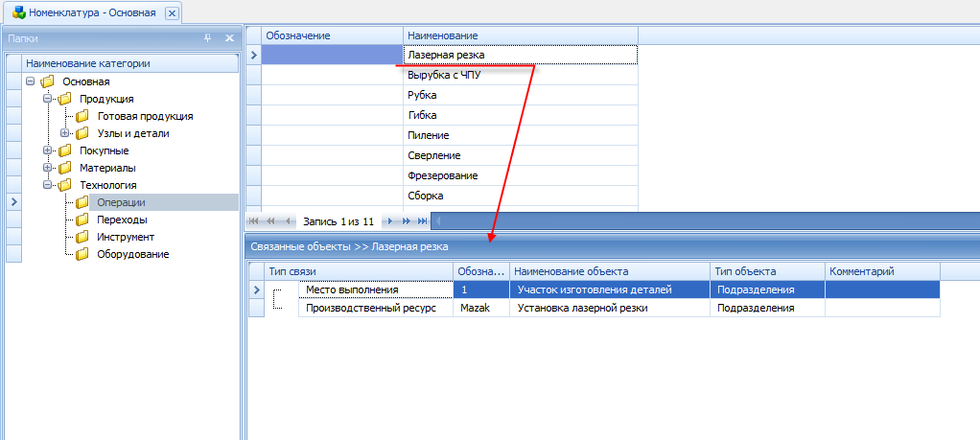
Task: Sort by Наименование категории column header
Action: coord(130,64)
